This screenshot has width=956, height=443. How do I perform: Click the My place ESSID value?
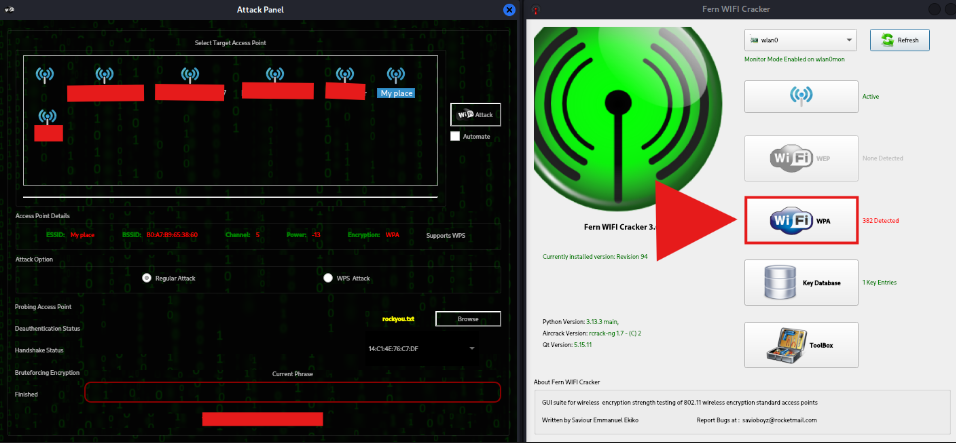click(x=84, y=235)
